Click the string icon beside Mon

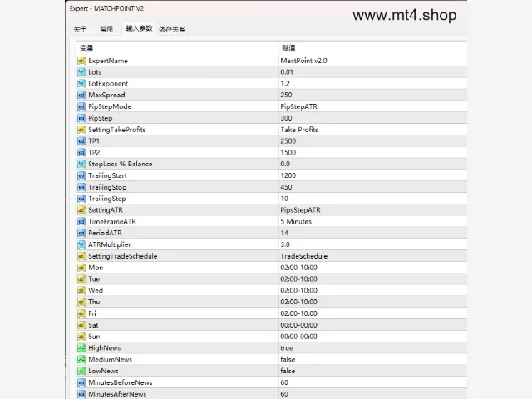(81, 268)
